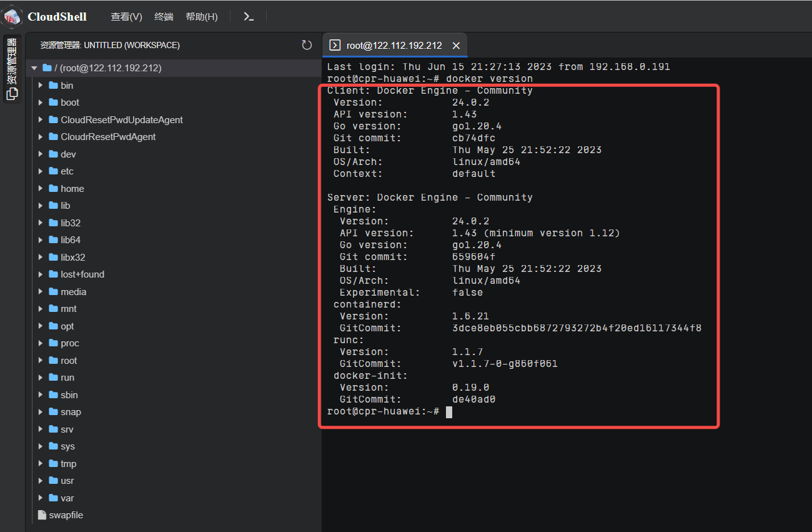Screen dimensions: 812x532
Task: Click the Server '659604f' Git commit value
Action: pos(473,257)
